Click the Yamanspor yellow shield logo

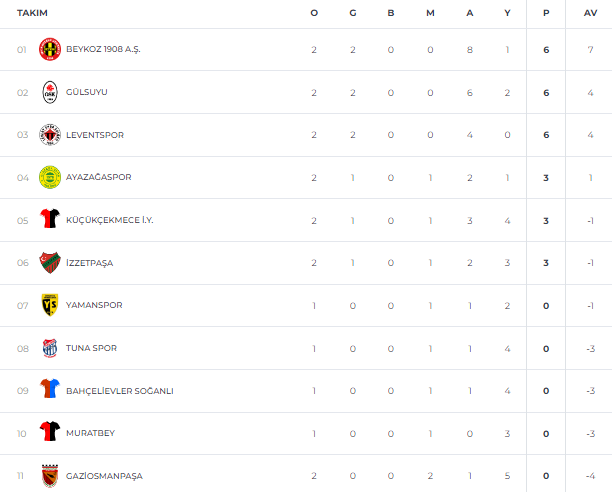click(x=49, y=305)
